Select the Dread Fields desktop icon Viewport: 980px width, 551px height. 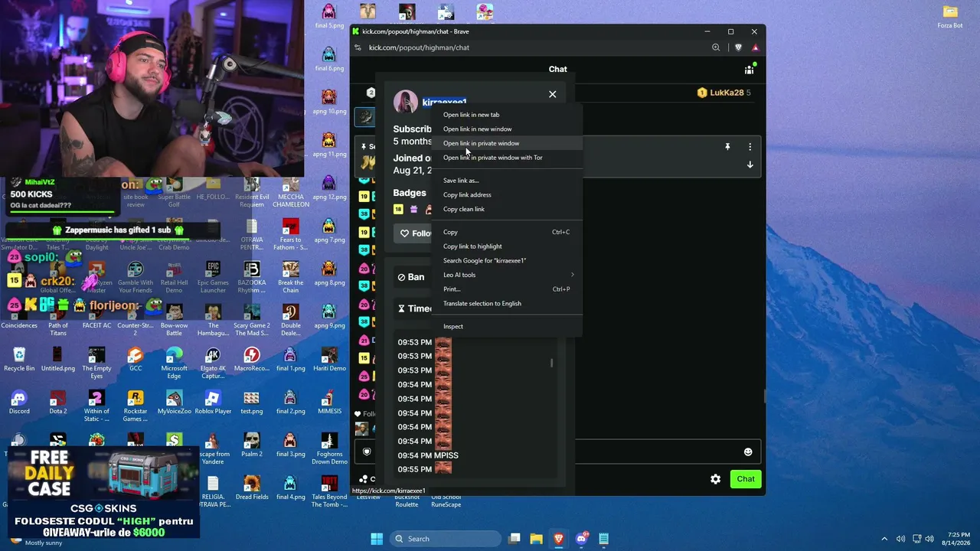pos(252,487)
